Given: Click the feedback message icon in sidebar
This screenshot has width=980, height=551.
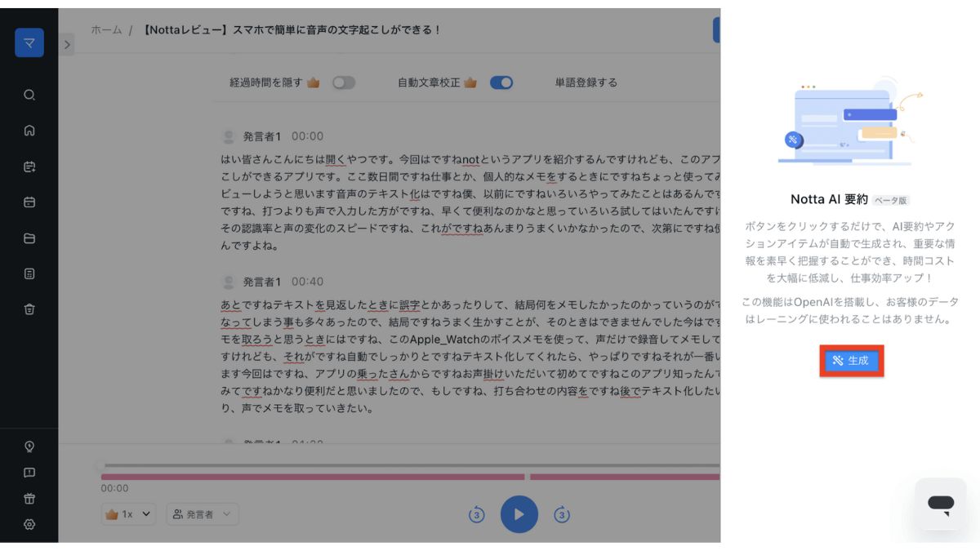Looking at the screenshot, I should point(29,473).
